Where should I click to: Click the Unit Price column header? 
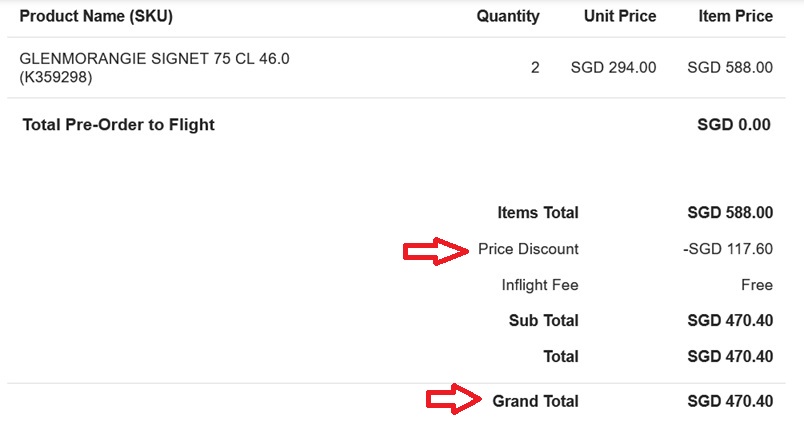click(620, 16)
